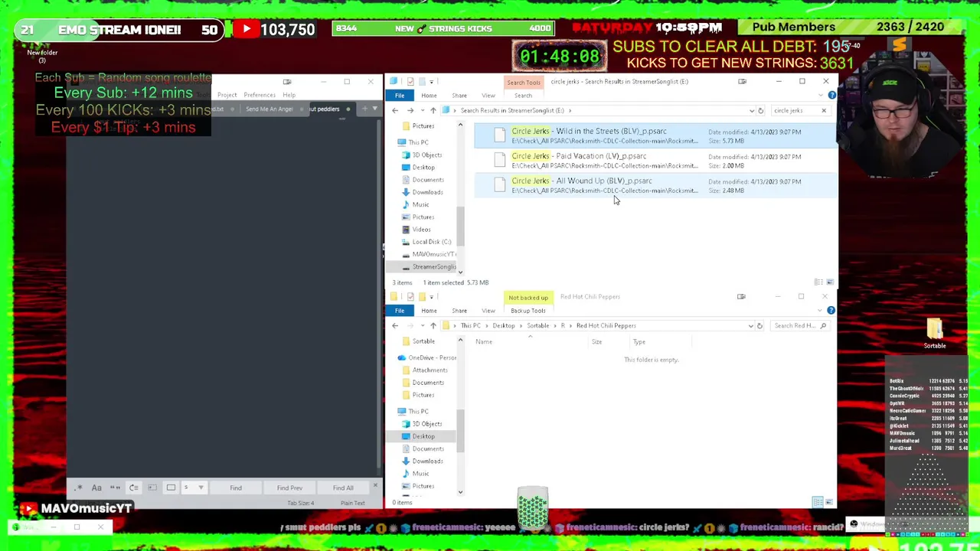Open Videos in search window sidebar
Viewport: 980px width, 551px height.
[421, 229]
